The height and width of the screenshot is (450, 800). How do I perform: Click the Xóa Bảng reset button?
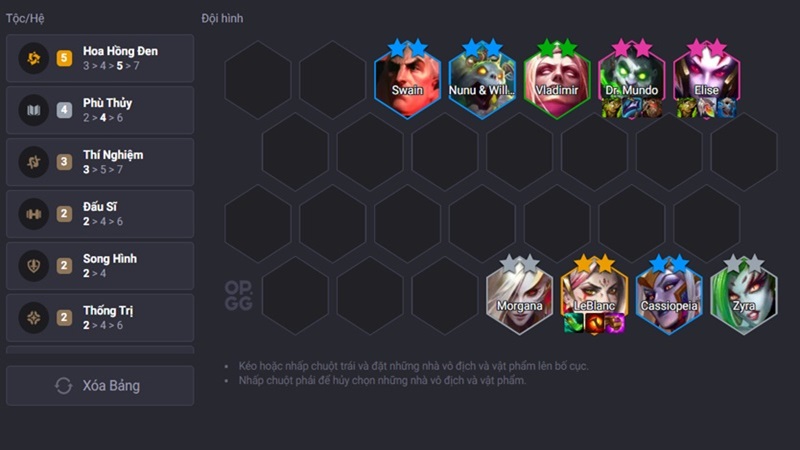(100, 386)
